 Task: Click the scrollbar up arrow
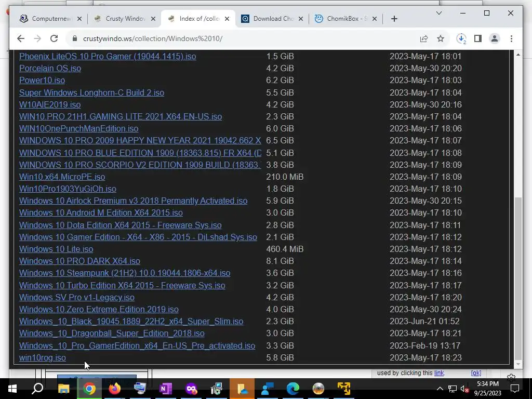coord(518,55)
